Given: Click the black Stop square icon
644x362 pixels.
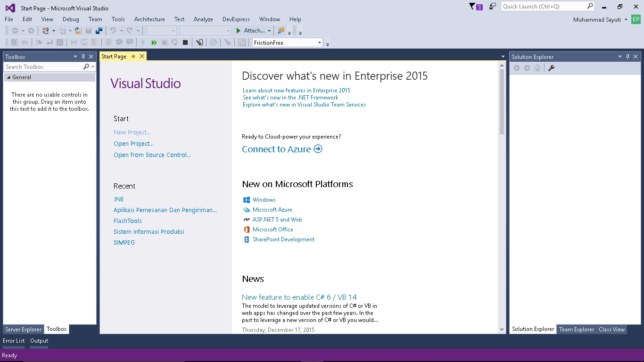Looking at the screenshot, I should coord(185,42).
